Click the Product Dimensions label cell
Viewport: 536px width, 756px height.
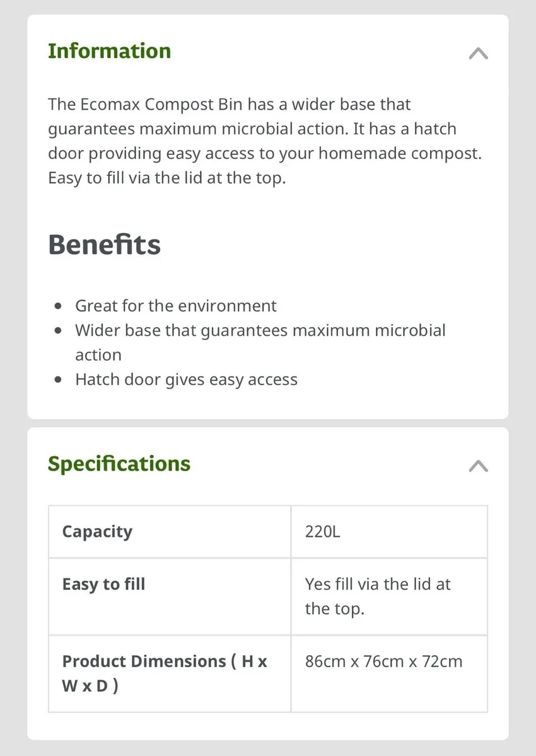pyautogui.click(x=170, y=673)
